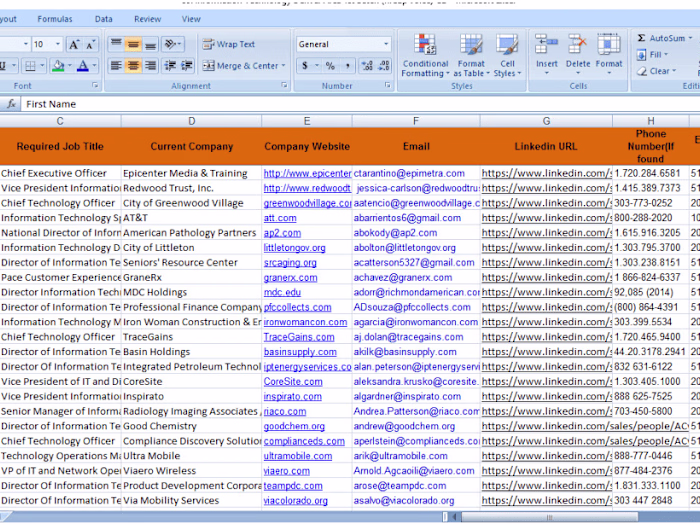This screenshot has width=700, height=525.
Task: Select column D header
Action: [x=192, y=121]
